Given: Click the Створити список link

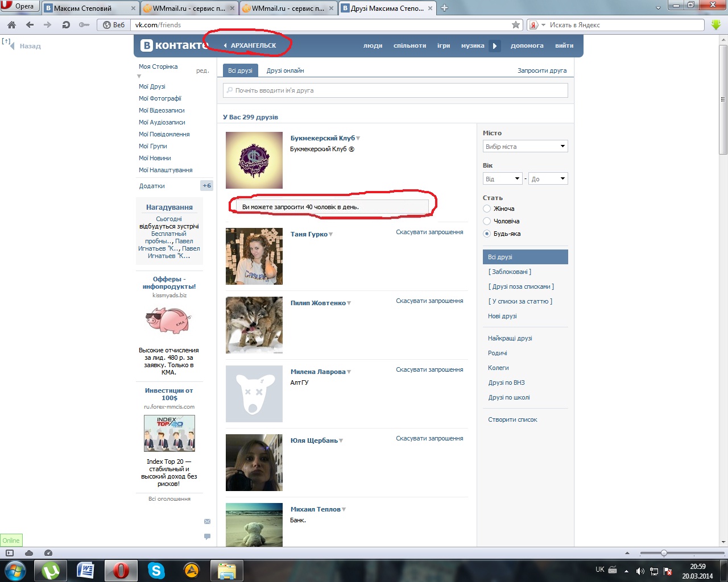Looking at the screenshot, I should [x=512, y=419].
